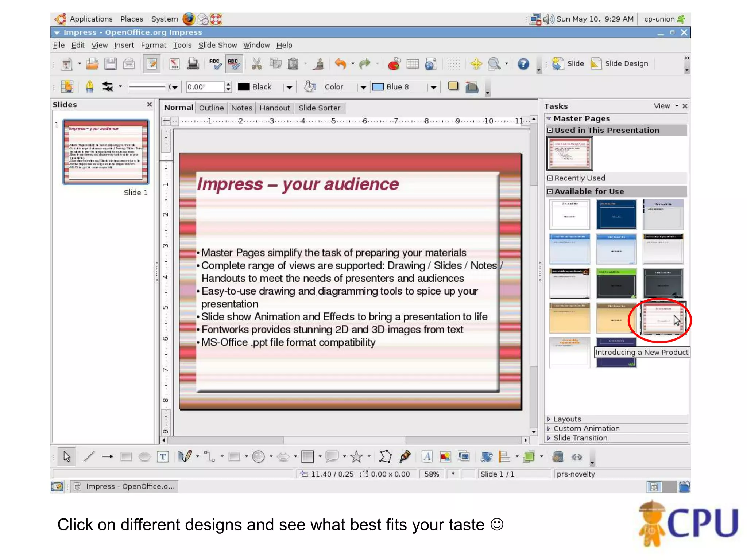Viewport: 747px width, 560px height.
Task: Open the area fill Color dropdown
Action: pyautogui.click(x=364, y=87)
